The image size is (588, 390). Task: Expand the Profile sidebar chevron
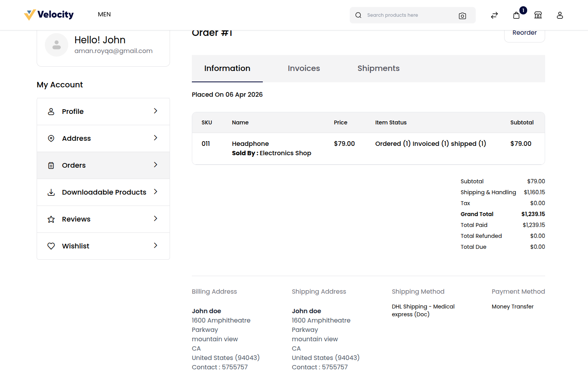pos(156,111)
